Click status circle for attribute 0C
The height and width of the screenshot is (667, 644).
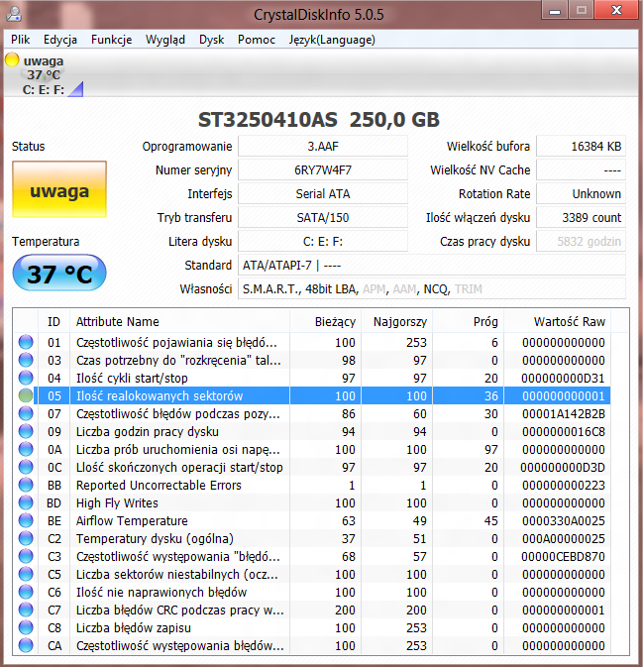point(26,467)
